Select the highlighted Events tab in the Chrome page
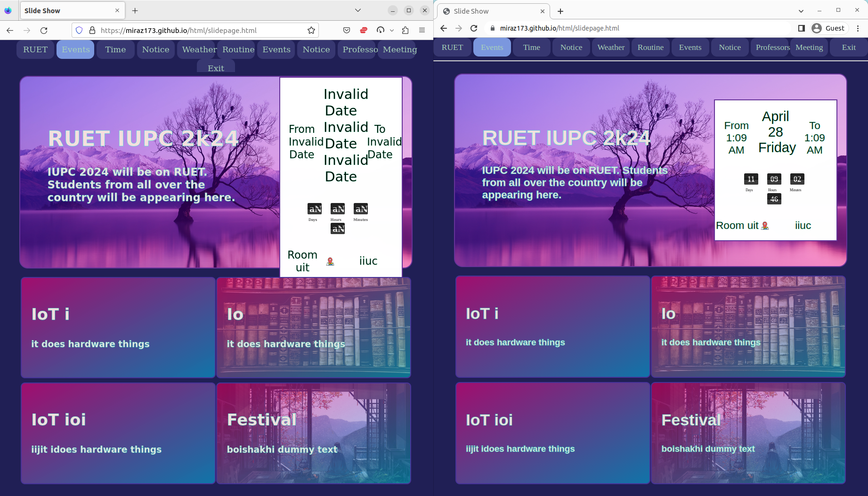This screenshot has height=496, width=868. click(x=492, y=47)
